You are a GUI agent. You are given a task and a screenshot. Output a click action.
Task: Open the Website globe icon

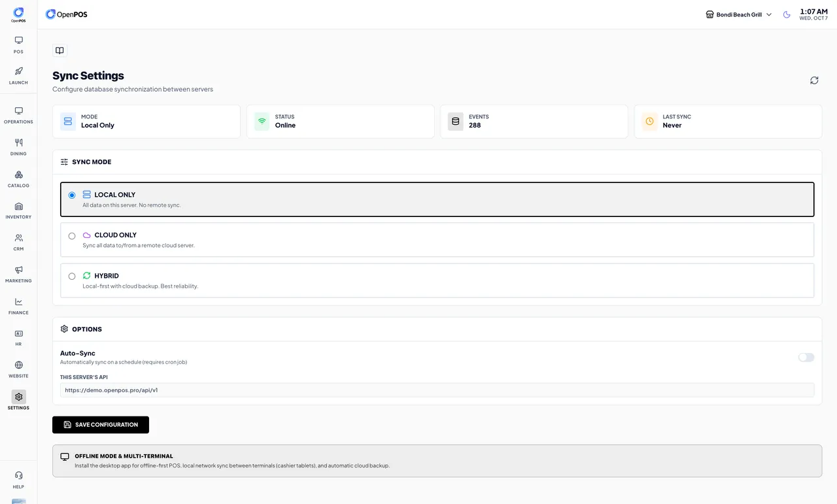point(18,365)
